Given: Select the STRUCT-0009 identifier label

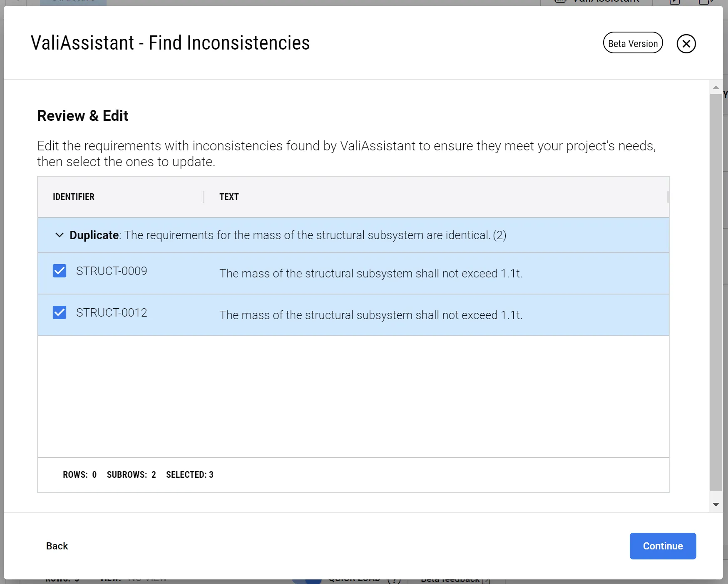Looking at the screenshot, I should pyautogui.click(x=112, y=271).
